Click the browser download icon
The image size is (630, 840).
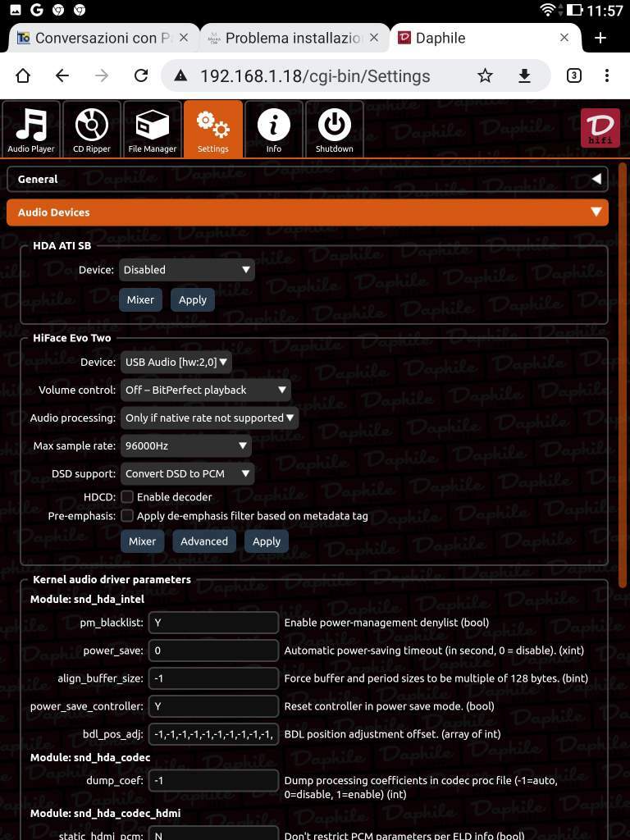[x=524, y=76]
